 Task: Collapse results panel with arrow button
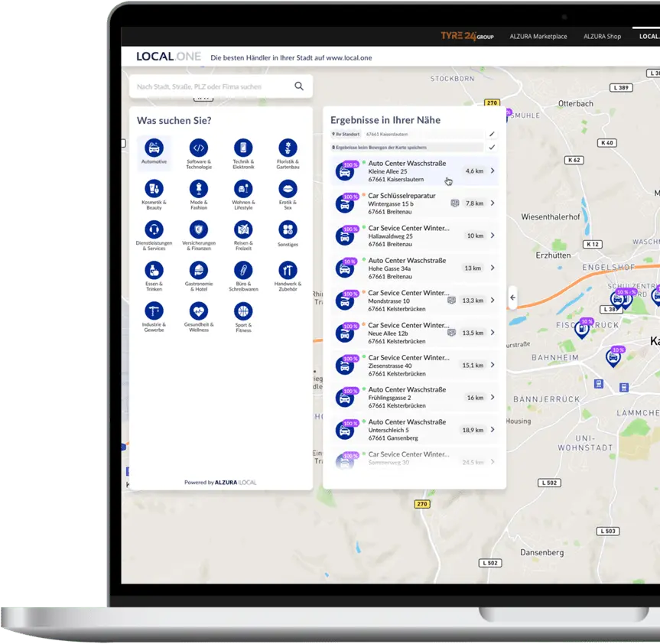[512, 298]
